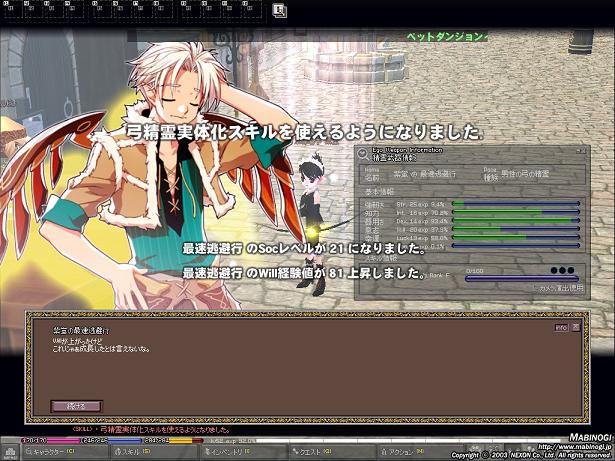The image size is (615, 461).
Task: Click the window icon beside the hotkey slots
Action: pyautogui.click(x=279, y=10)
